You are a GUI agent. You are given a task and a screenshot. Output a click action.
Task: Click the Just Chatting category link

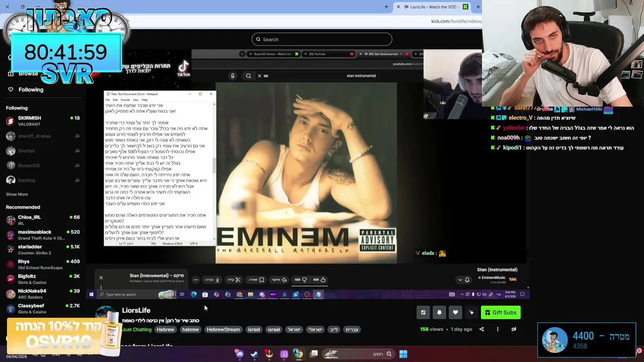pyautogui.click(x=136, y=330)
